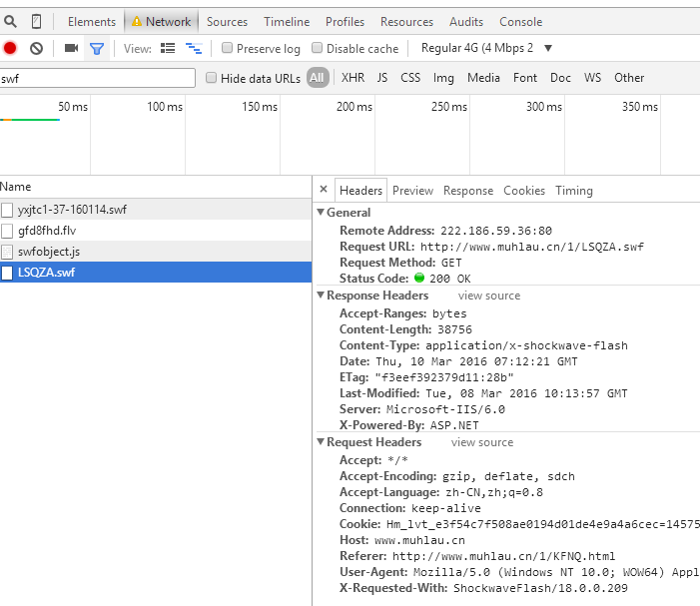Toggle device mode phone icon
This screenshot has height=606, width=700.
pyautogui.click(x=37, y=21)
